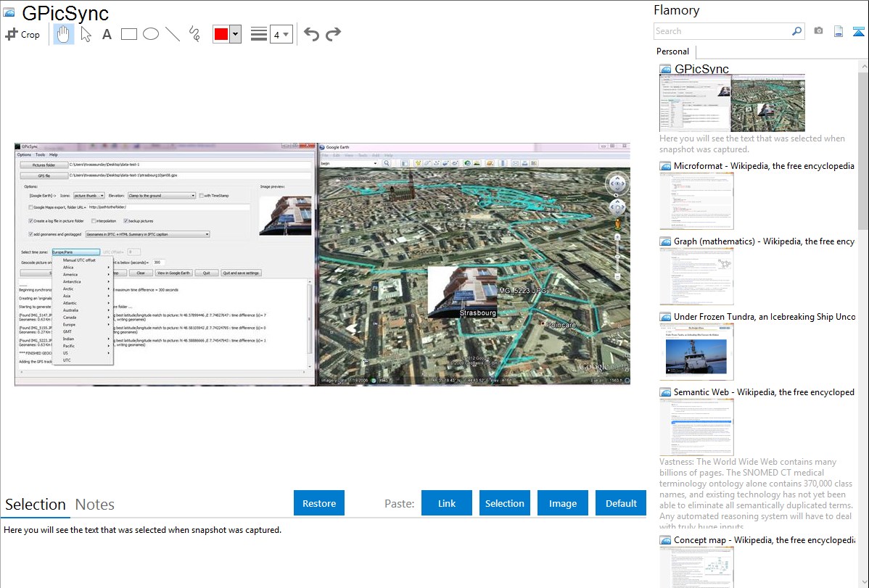Image resolution: width=869 pixels, height=588 pixels.
Task: Click the snapshot icon beside the large GPicSync heading
Action: tap(9, 13)
